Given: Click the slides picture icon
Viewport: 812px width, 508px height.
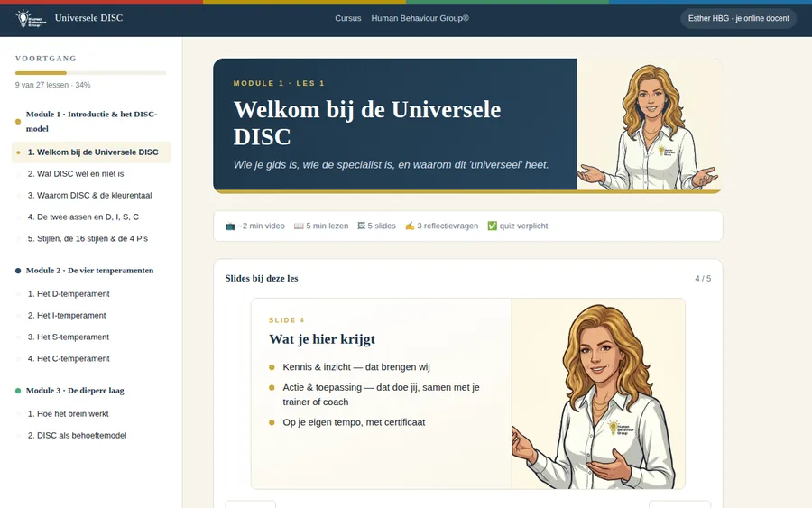Looking at the screenshot, I should click(361, 226).
